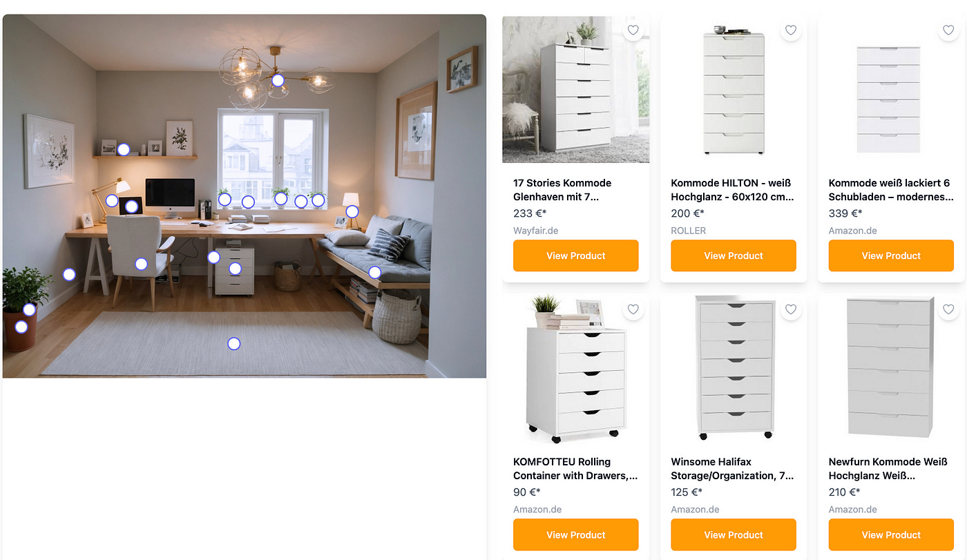View Product for KOMFOTTEU Rolling Container
The width and height of the screenshot is (967, 560).
[x=576, y=534]
